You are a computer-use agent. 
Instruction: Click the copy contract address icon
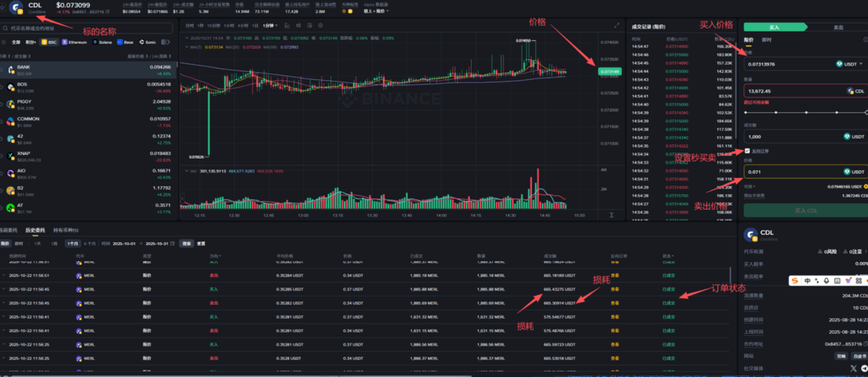[108, 12]
